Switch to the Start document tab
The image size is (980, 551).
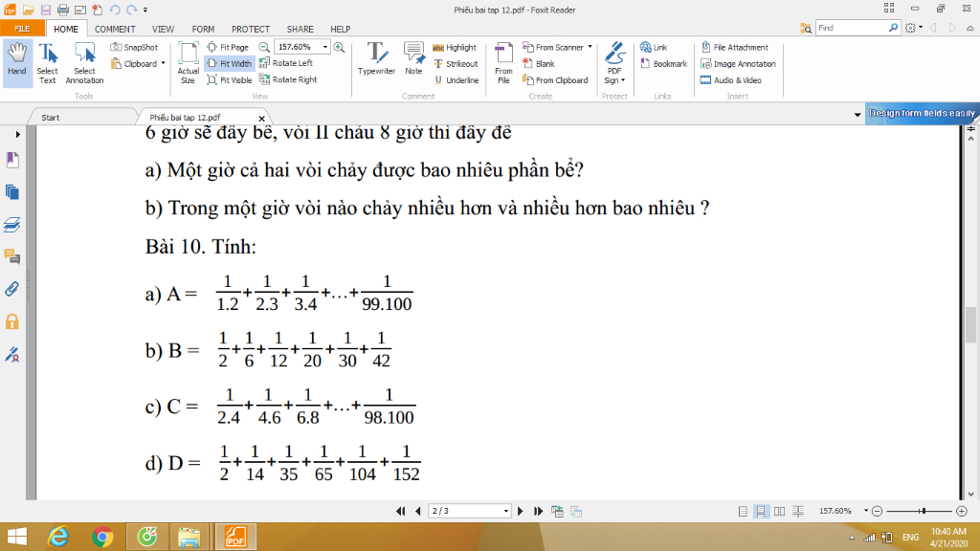(51, 118)
